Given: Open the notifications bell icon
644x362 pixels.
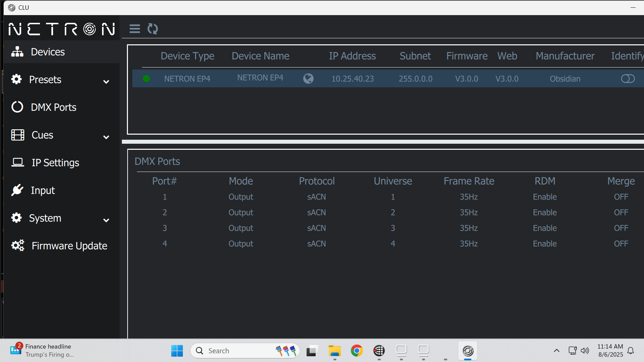Looking at the screenshot, I should tap(631, 351).
